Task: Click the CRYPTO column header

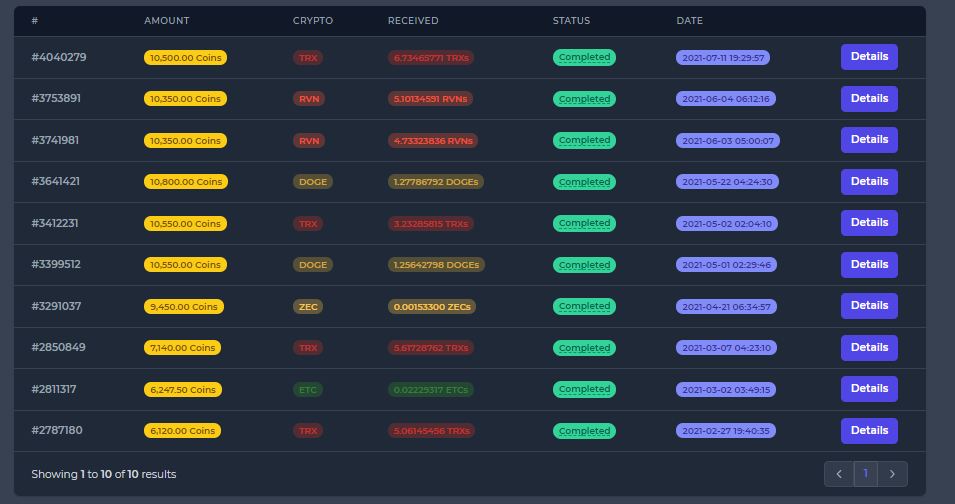Action: click(x=313, y=21)
